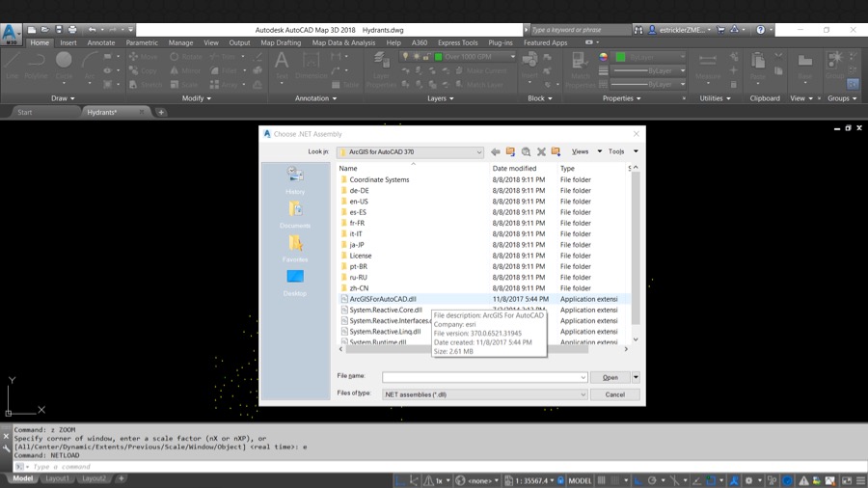The width and height of the screenshot is (868, 488).
Task: Click the object color wheel icon in Properties
Action: point(604,57)
